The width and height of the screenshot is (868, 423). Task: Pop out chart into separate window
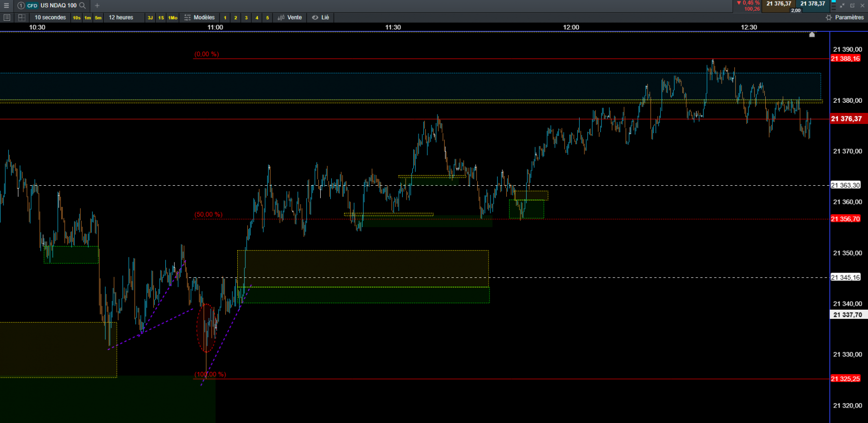(852, 5)
